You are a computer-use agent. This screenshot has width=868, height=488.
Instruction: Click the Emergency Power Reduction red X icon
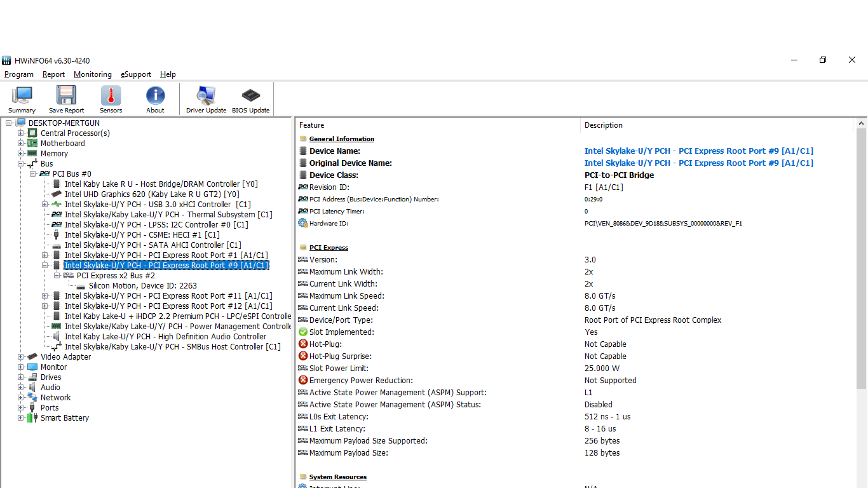point(303,381)
